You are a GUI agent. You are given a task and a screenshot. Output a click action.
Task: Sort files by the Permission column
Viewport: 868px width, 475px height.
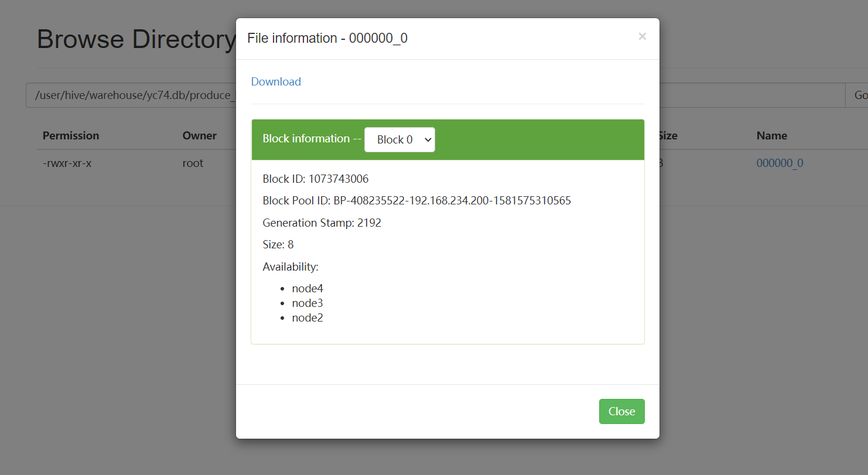coord(71,135)
